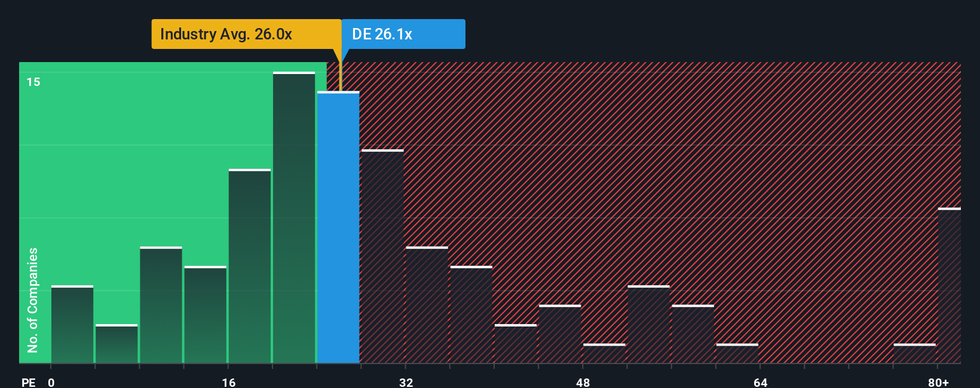Click the x-axis label 32
Image resolution: width=980 pixels, height=388 pixels.
coord(406,382)
